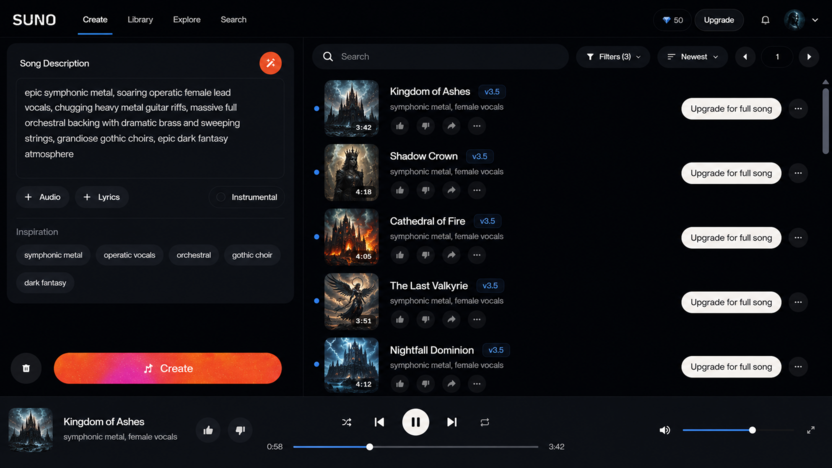Like the Shadow Crown track
The image size is (832, 468).
(x=400, y=190)
